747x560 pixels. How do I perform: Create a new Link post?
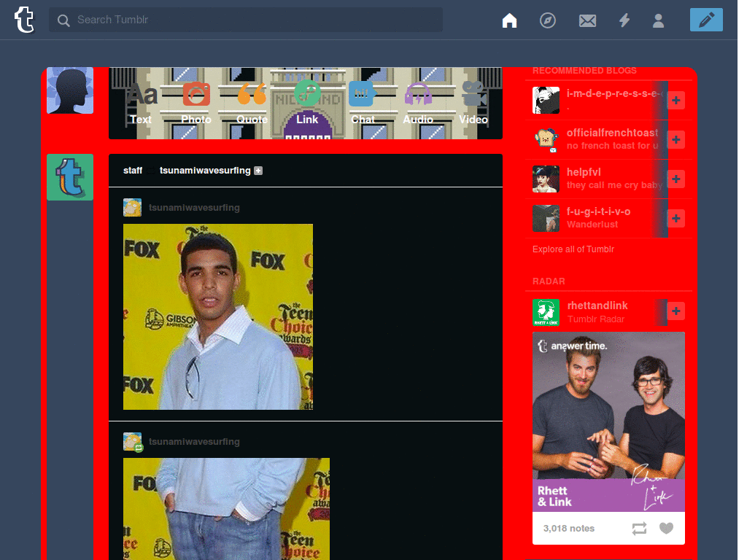(x=307, y=102)
